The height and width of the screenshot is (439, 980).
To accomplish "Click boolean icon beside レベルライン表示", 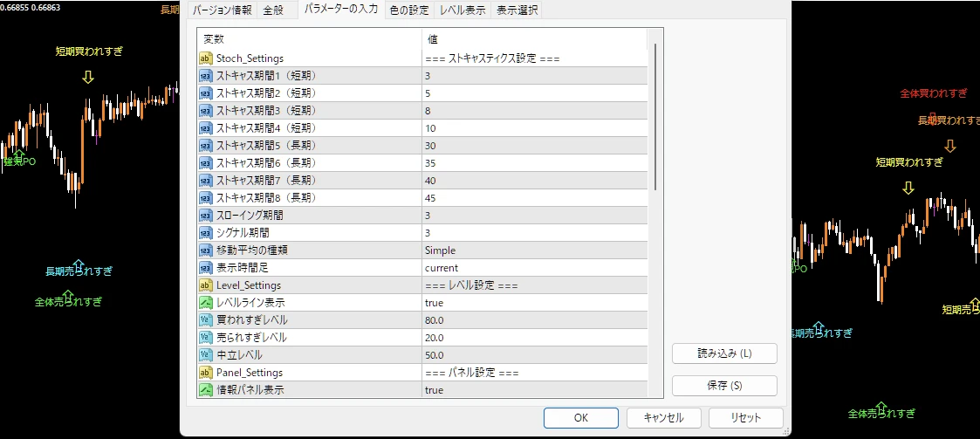I will [x=206, y=303].
